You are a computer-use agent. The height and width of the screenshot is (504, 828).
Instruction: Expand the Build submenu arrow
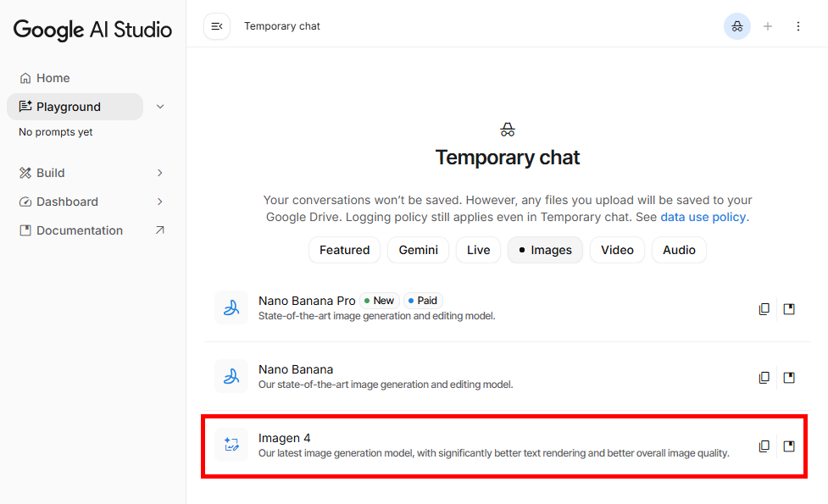tap(160, 173)
